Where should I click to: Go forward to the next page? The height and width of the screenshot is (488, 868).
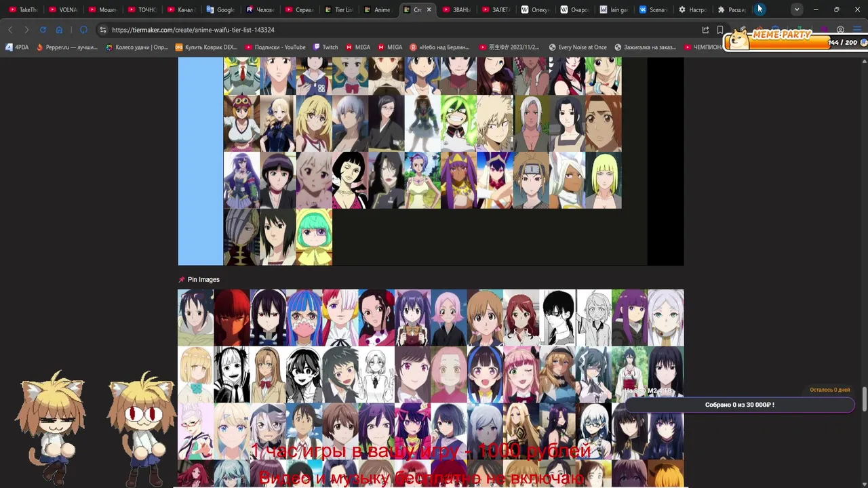[26, 30]
